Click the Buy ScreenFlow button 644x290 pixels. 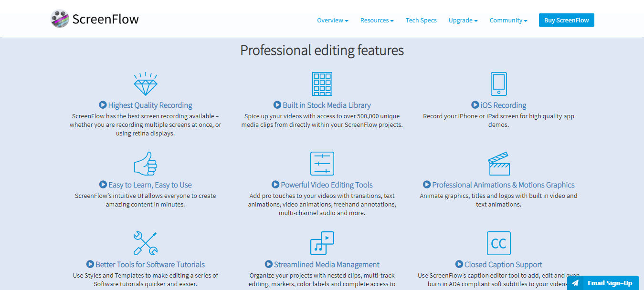pyautogui.click(x=567, y=20)
